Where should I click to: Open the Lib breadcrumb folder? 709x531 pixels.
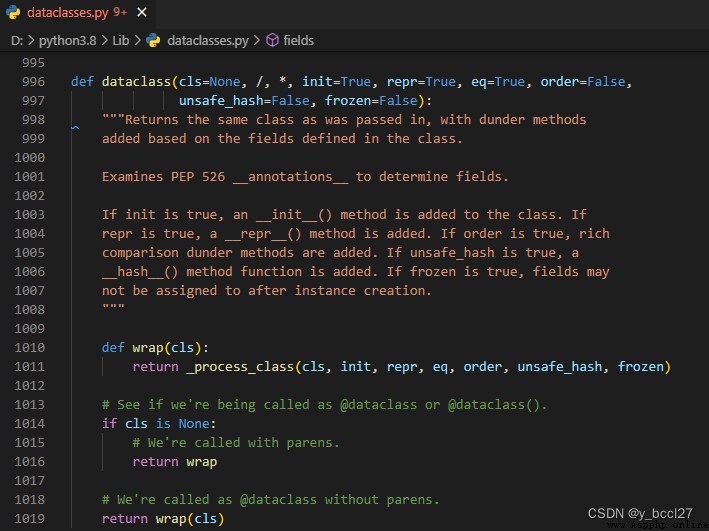pos(121,41)
